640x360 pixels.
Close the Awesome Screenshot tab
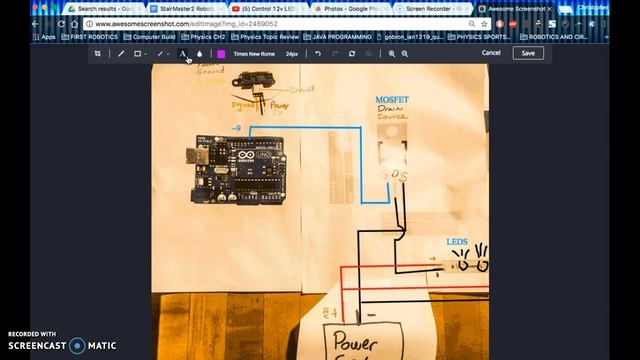[549, 9]
